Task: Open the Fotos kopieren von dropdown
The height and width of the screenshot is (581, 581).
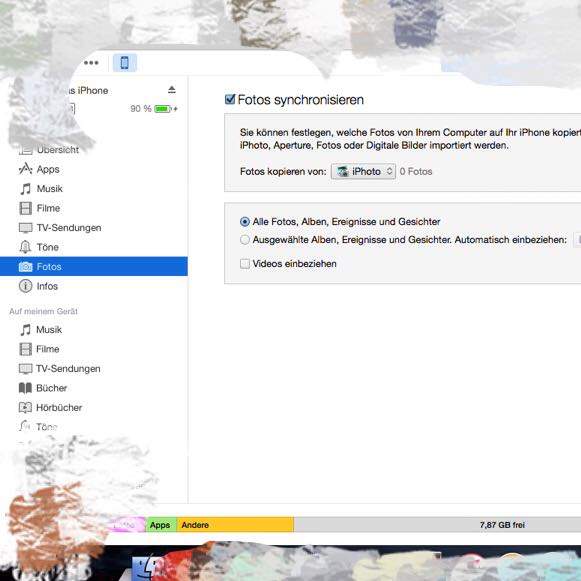Action: (x=363, y=171)
